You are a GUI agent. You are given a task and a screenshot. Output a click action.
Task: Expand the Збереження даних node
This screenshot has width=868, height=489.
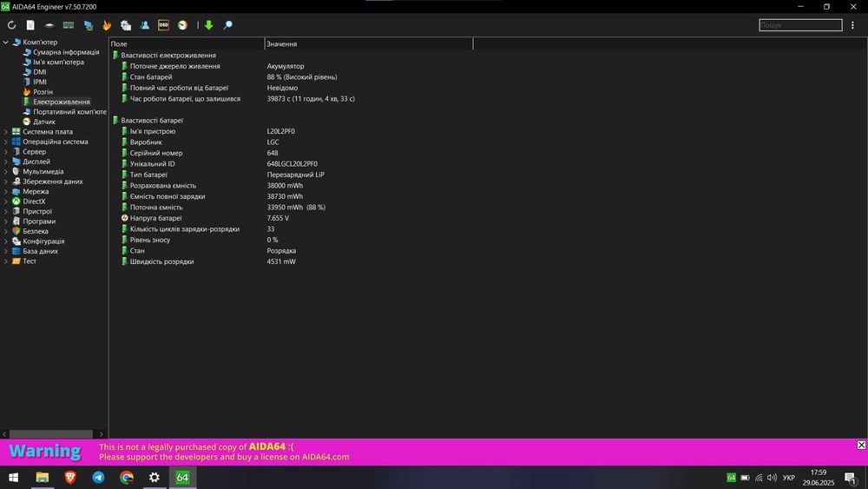5,182
